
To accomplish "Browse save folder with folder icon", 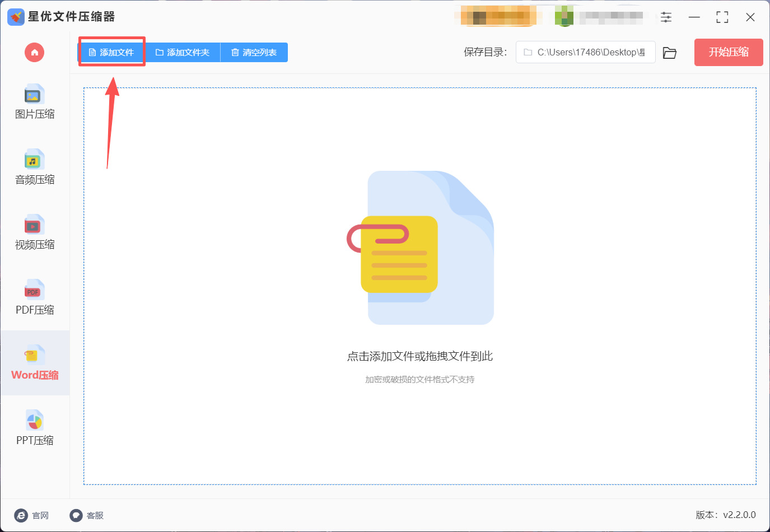I will pyautogui.click(x=670, y=53).
